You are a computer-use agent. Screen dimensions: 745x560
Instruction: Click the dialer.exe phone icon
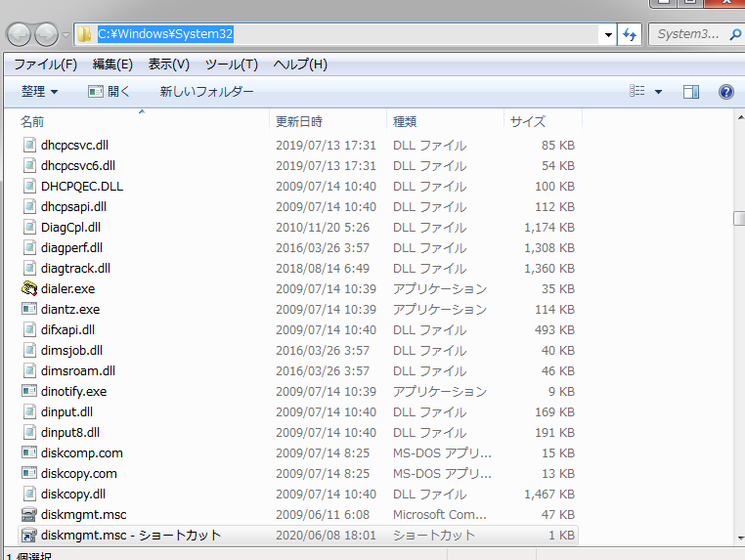coord(29,288)
